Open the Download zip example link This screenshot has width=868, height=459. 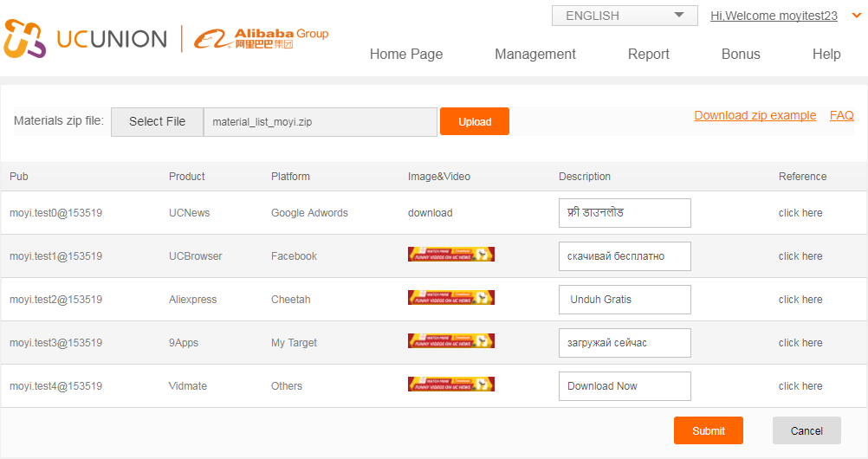point(755,115)
